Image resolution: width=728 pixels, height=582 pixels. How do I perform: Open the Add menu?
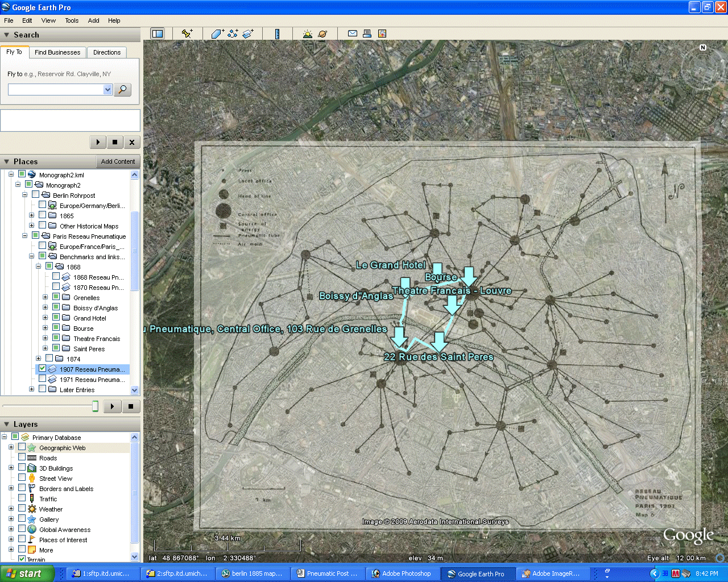click(x=94, y=20)
